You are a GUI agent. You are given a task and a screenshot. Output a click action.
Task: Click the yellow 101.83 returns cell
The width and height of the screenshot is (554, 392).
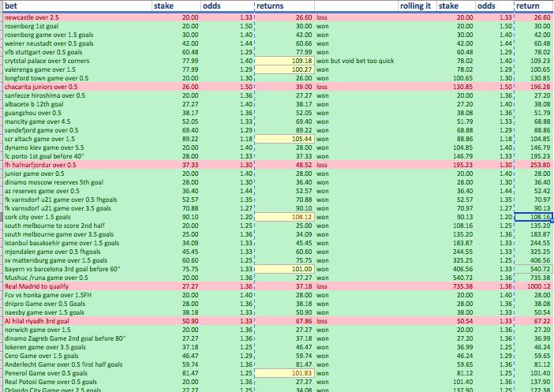tap(284, 373)
